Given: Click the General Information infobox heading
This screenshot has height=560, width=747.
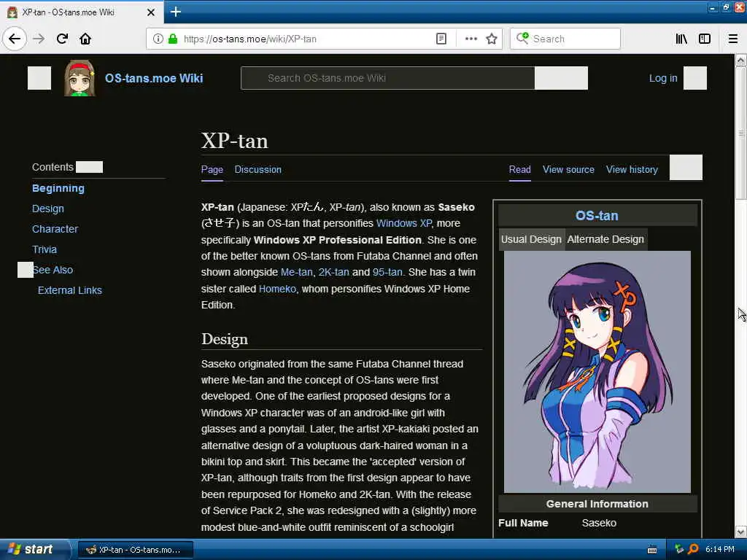Looking at the screenshot, I should tap(597, 504).
